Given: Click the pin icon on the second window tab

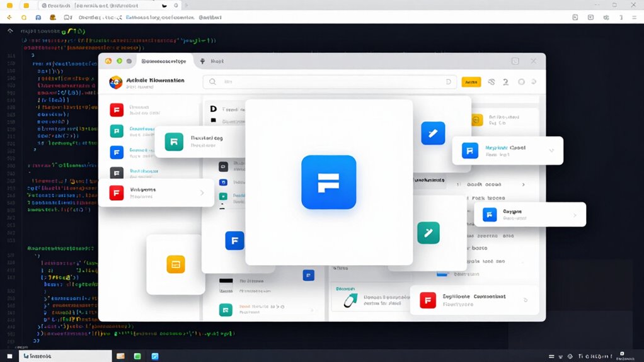Looking at the screenshot, I should pos(202,61).
